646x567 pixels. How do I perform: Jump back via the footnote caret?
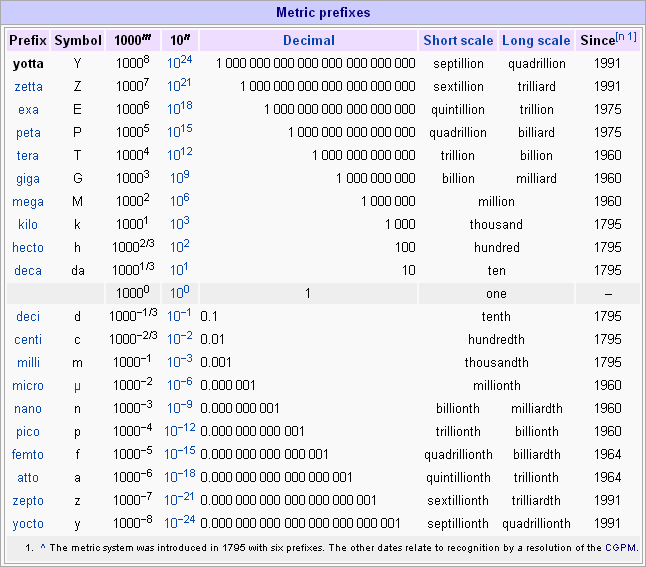point(43,548)
